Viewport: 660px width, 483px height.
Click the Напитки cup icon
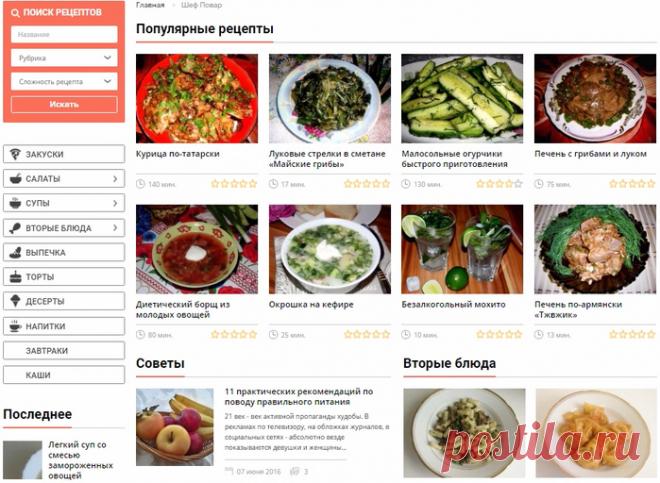15,326
